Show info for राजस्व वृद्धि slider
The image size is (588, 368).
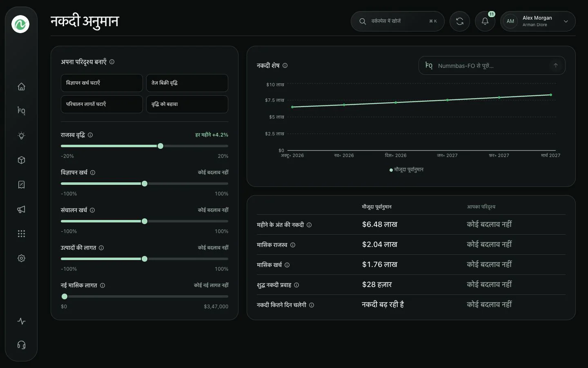(90, 135)
